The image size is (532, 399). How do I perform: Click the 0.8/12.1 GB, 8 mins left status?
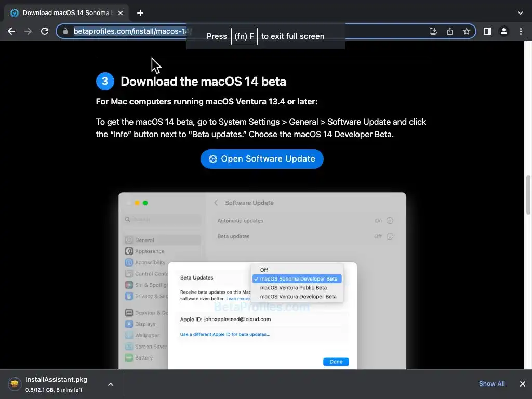click(54, 390)
